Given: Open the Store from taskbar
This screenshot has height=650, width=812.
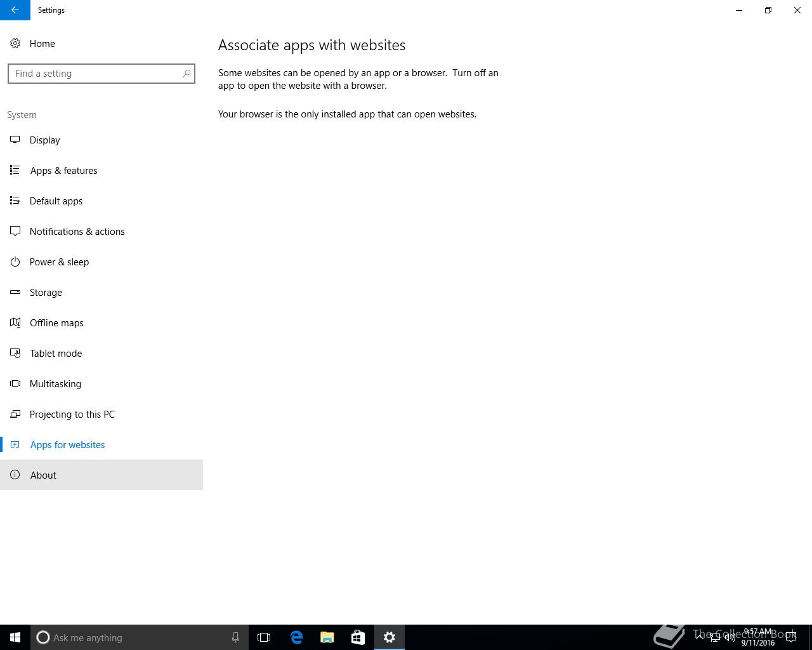Looking at the screenshot, I should pos(358,637).
